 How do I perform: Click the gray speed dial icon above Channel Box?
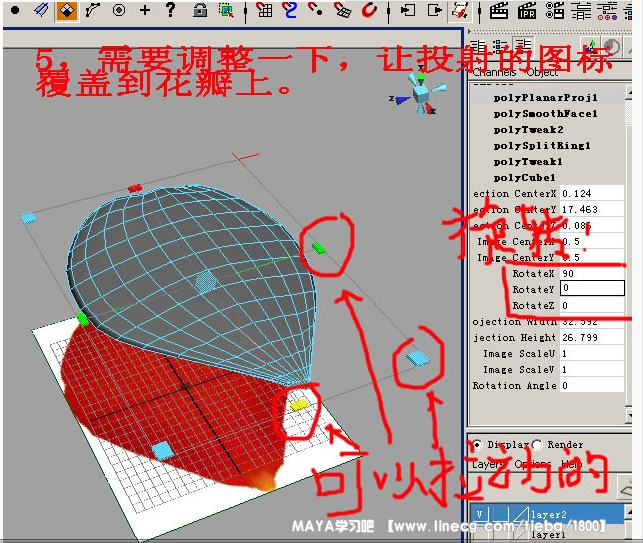coord(612,46)
